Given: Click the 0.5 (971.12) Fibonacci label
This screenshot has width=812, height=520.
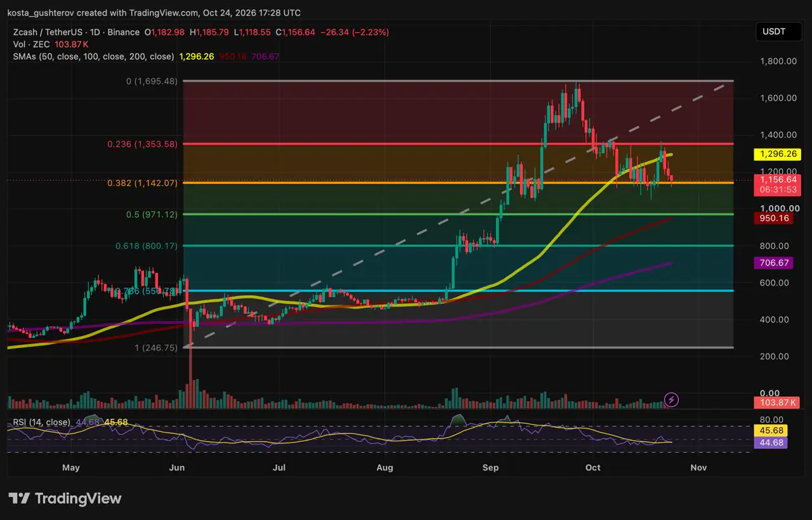Looking at the screenshot, I should [x=151, y=215].
